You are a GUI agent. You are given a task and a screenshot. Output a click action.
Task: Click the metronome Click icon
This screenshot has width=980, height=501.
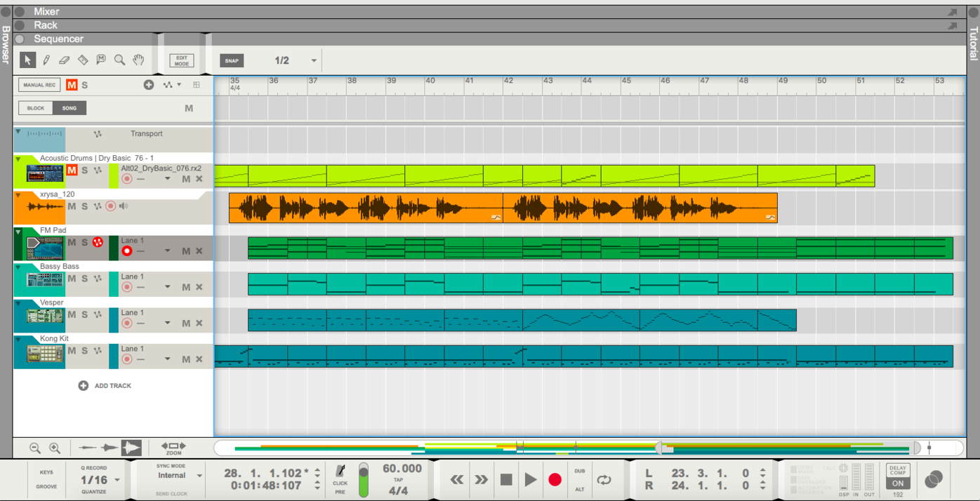[340, 472]
